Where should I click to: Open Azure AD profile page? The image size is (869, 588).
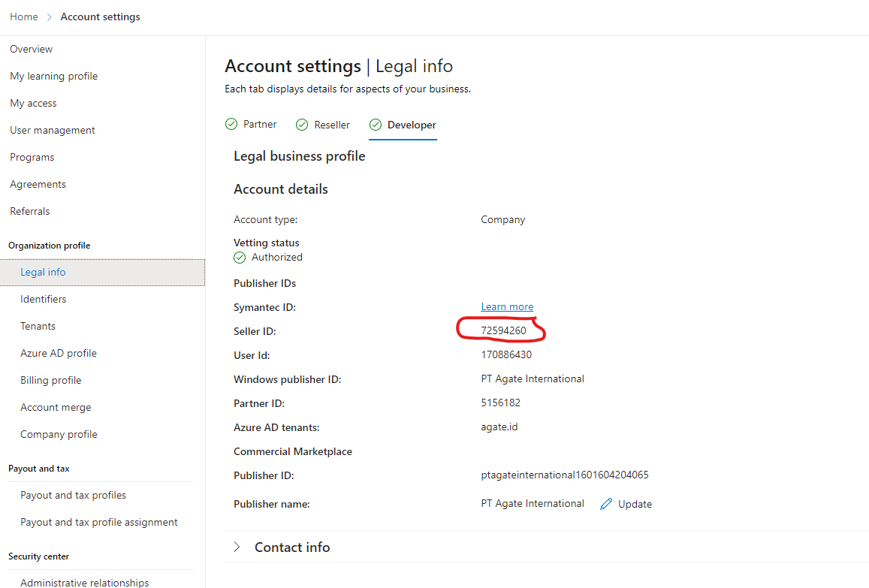(x=59, y=353)
